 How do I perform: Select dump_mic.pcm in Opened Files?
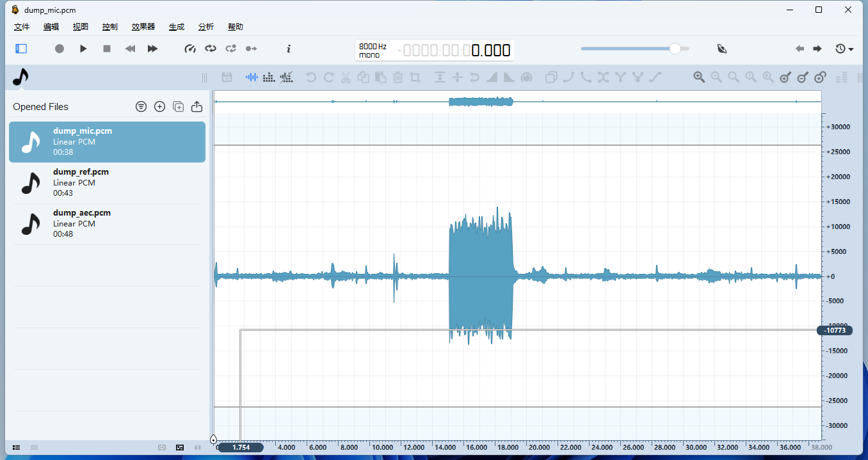107,142
